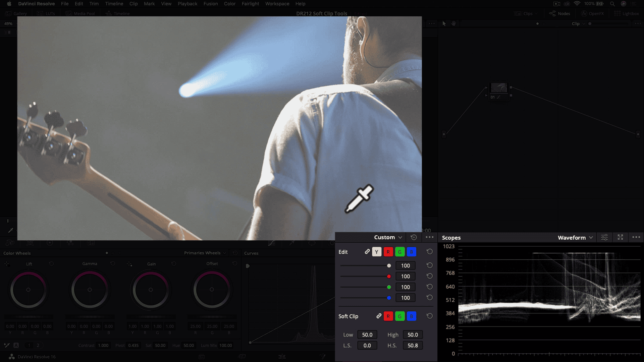The image size is (644, 362).
Task: Reset the Edit curve controls
Action: coord(429,252)
